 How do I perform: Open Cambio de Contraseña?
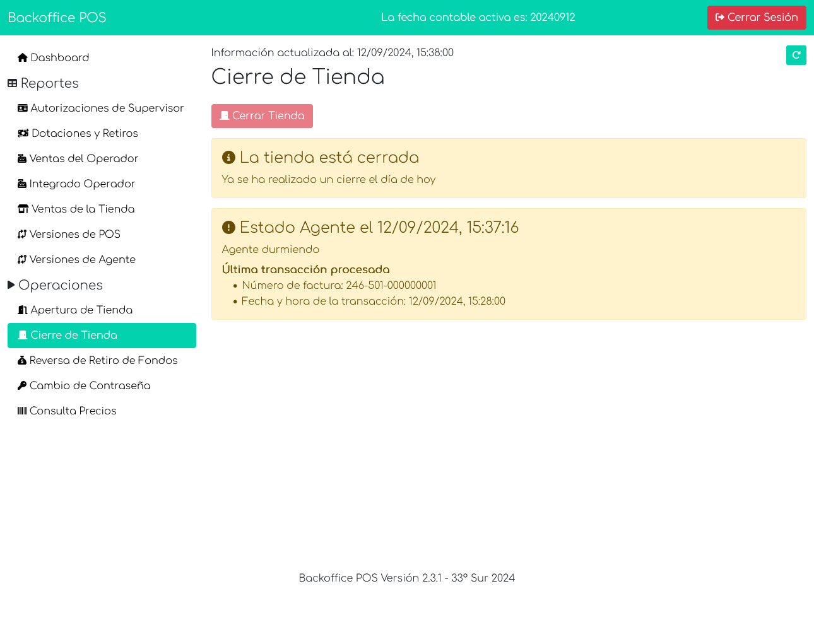click(102, 385)
